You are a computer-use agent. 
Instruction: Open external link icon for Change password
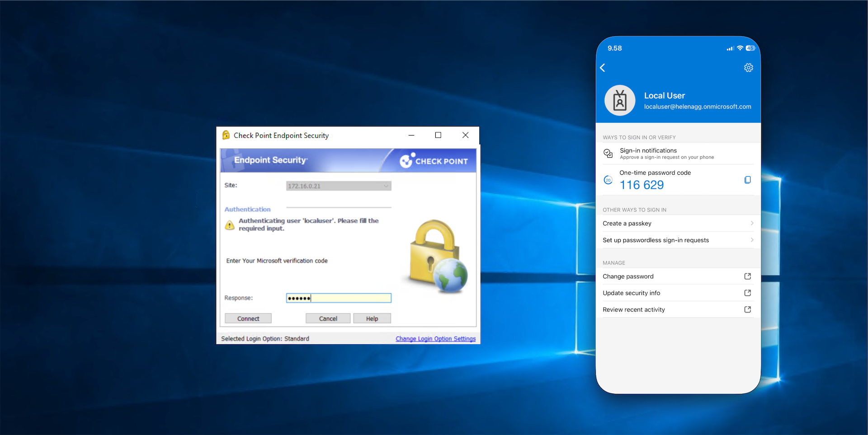pyautogui.click(x=747, y=276)
